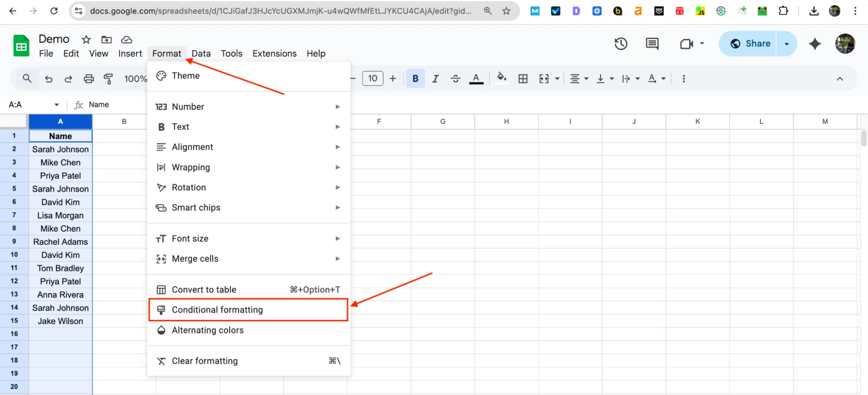868x395 pixels.
Task: Open the Text color picker
Action: (x=476, y=79)
